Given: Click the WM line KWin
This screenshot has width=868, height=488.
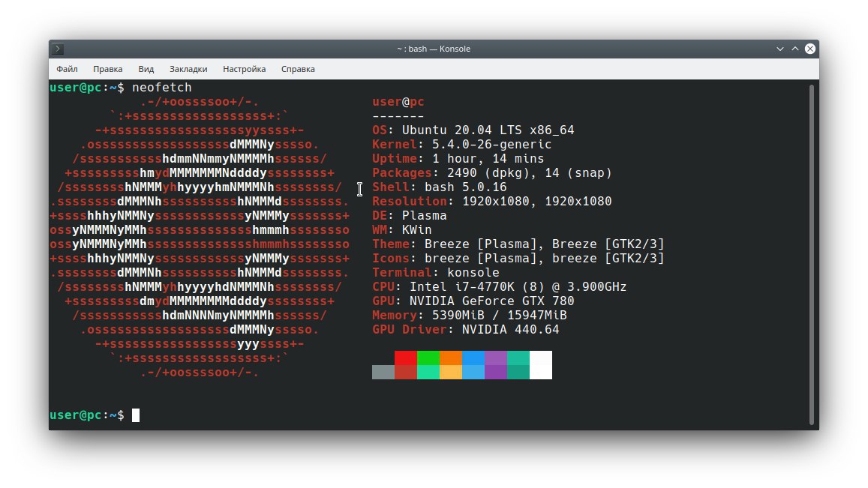Looking at the screenshot, I should coord(402,229).
